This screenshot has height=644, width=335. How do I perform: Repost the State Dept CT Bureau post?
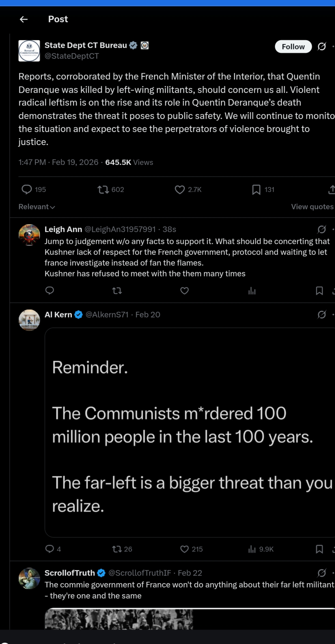(103, 189)
